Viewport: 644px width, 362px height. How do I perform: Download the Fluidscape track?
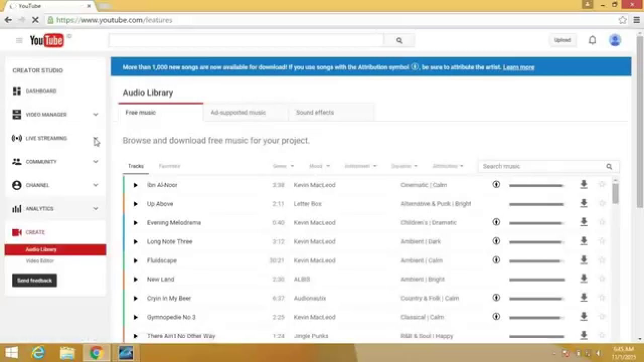point(584,260)
